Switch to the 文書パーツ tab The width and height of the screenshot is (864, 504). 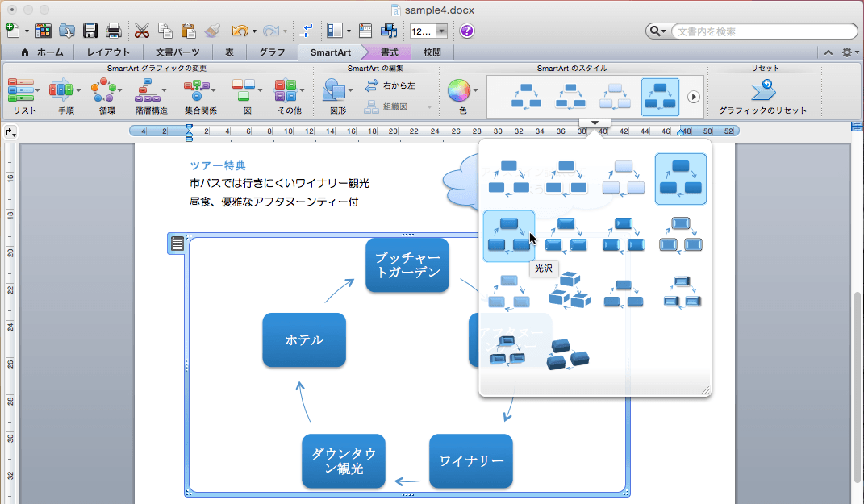[177, 52]
